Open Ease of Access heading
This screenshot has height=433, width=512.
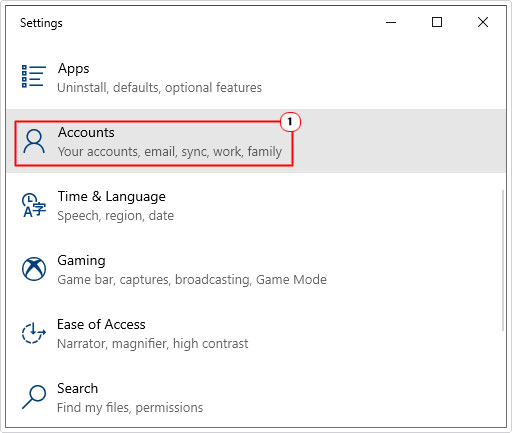[101, 324]
